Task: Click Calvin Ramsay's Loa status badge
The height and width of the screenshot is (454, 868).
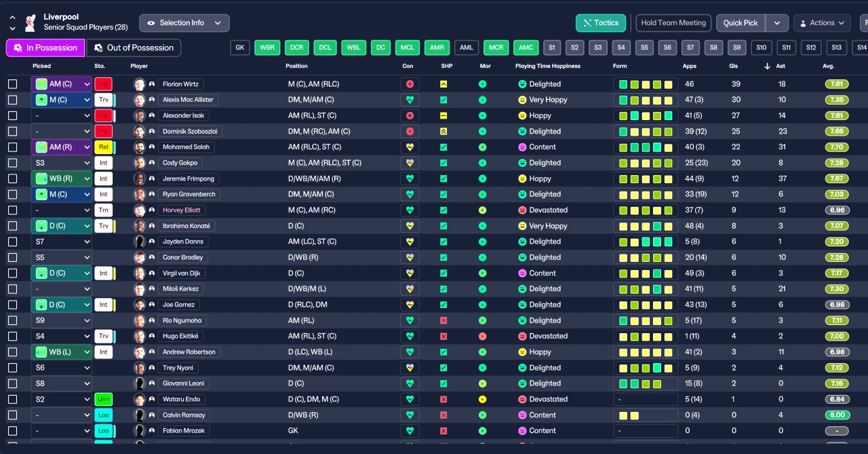Action: point(103,415)
